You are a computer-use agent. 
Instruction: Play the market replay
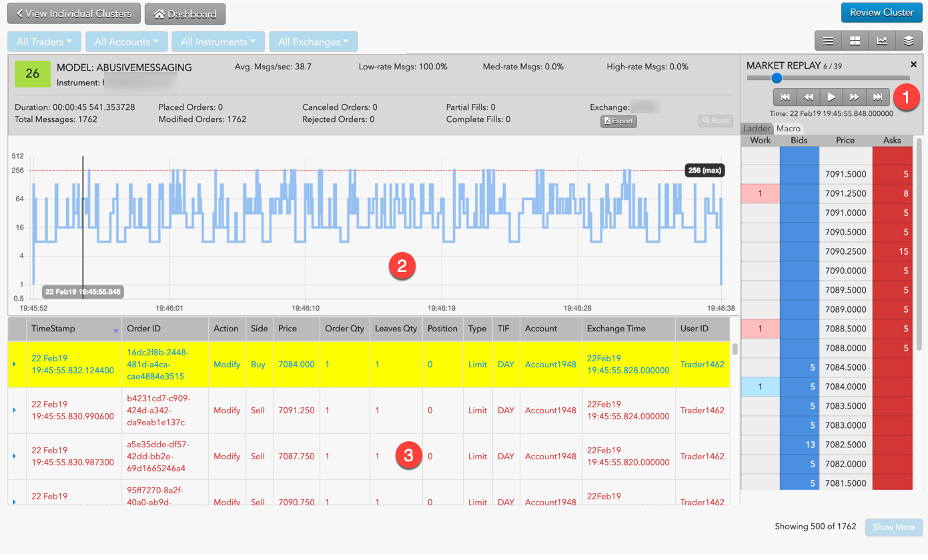pos(831,97)
